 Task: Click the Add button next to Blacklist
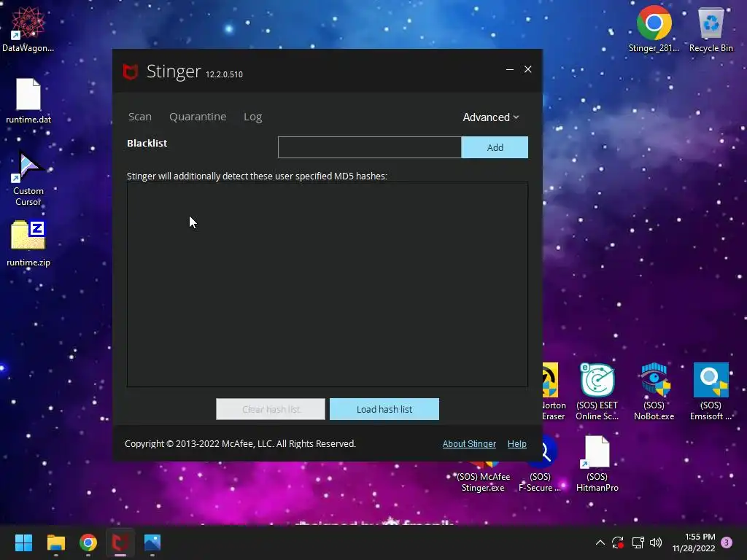(495, 147)
